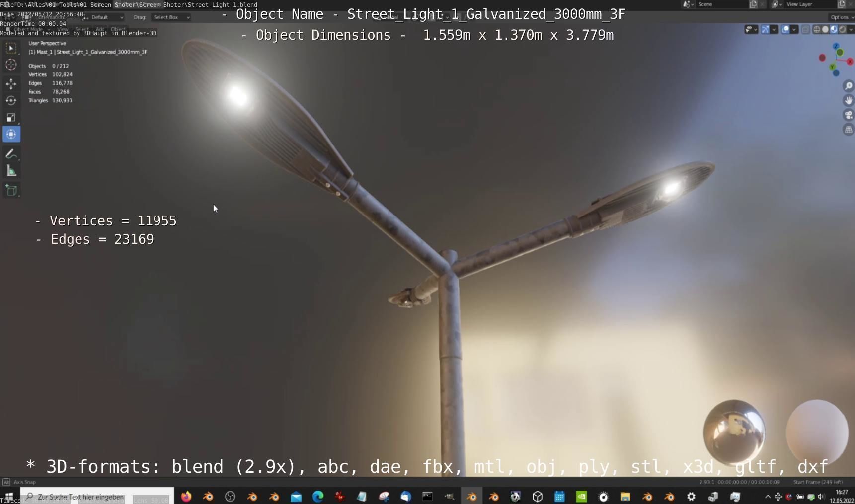
Task: Select the Annotate pencil tool
Action: pos(11,154)
